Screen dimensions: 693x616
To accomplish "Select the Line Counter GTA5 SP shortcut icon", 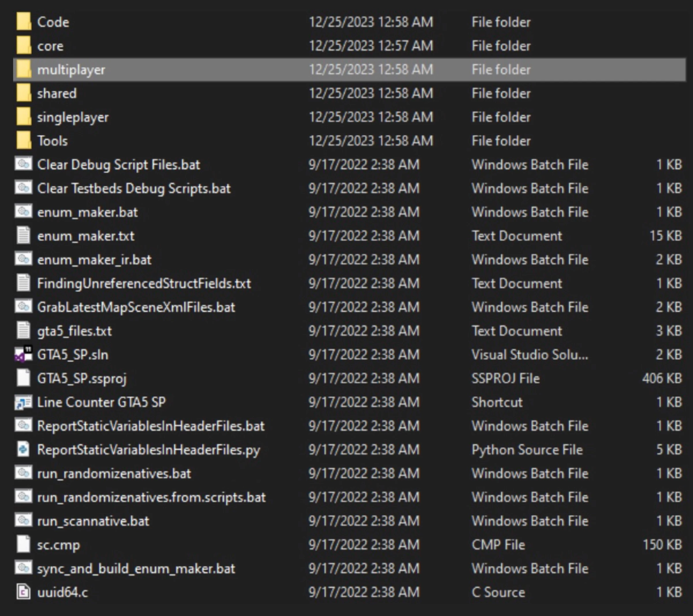I will coord(23,402).
